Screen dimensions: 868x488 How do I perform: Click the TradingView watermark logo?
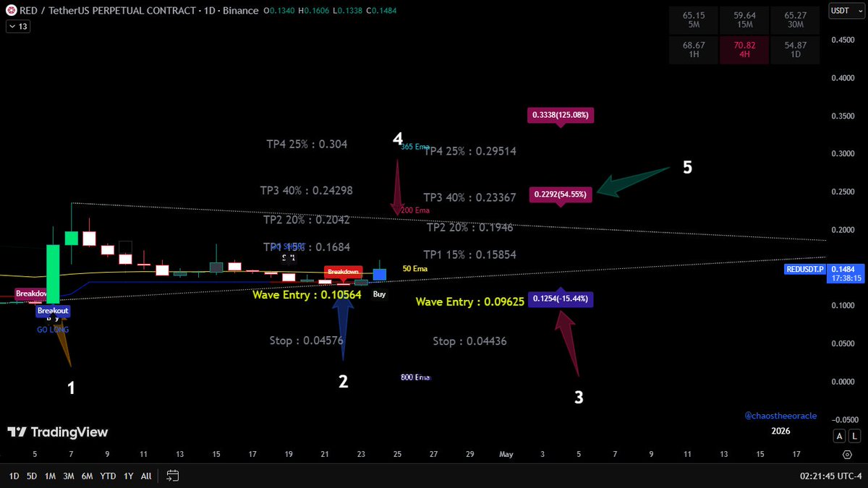tap(16, 432)
